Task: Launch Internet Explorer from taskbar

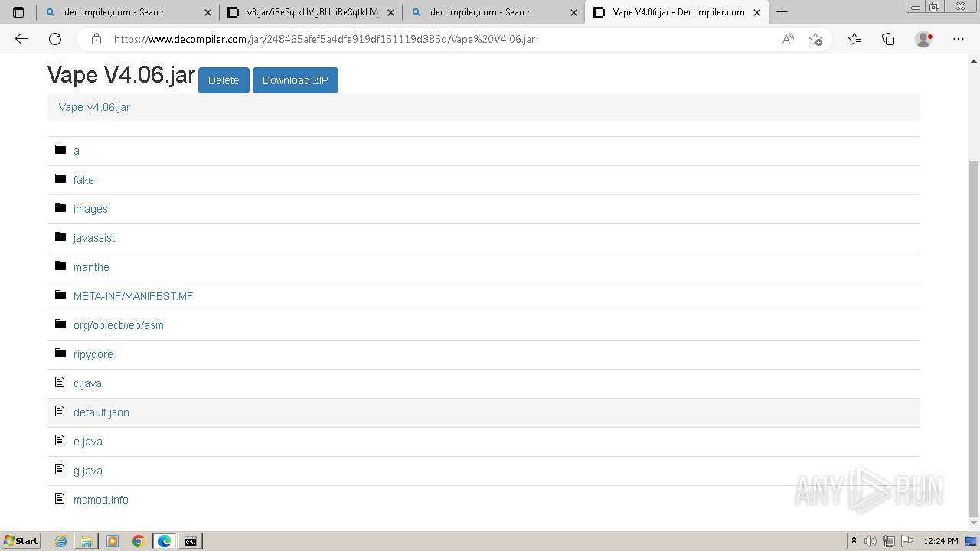Action: point(60,541)
